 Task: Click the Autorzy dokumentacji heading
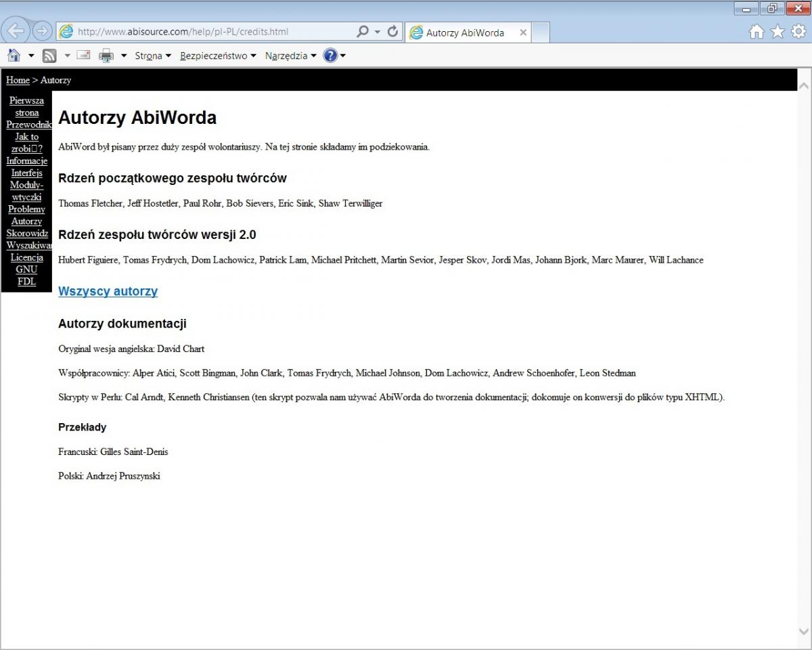click(122, 324)
